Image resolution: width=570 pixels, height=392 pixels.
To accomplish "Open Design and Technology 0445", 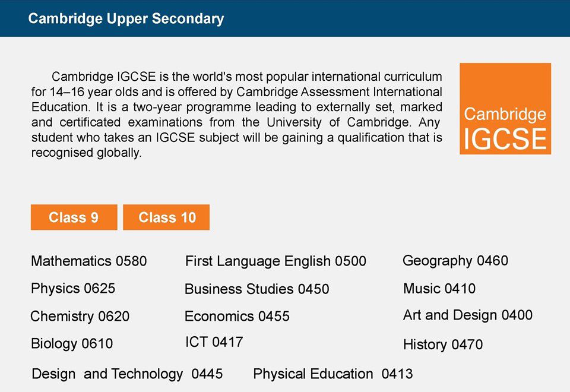I will (x=127, y=374).
